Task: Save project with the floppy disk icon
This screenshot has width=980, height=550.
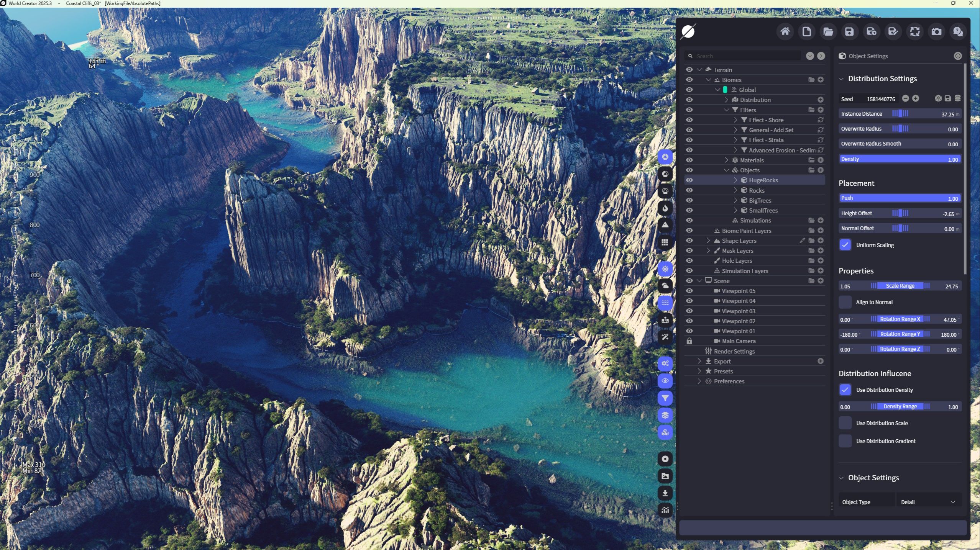Action: 849,31
